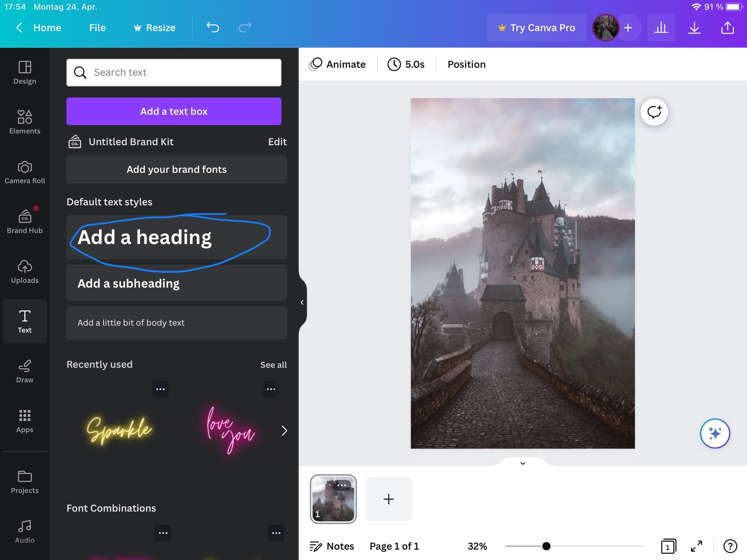
Task: Open the Elements panel
Action: click(25, 122)
